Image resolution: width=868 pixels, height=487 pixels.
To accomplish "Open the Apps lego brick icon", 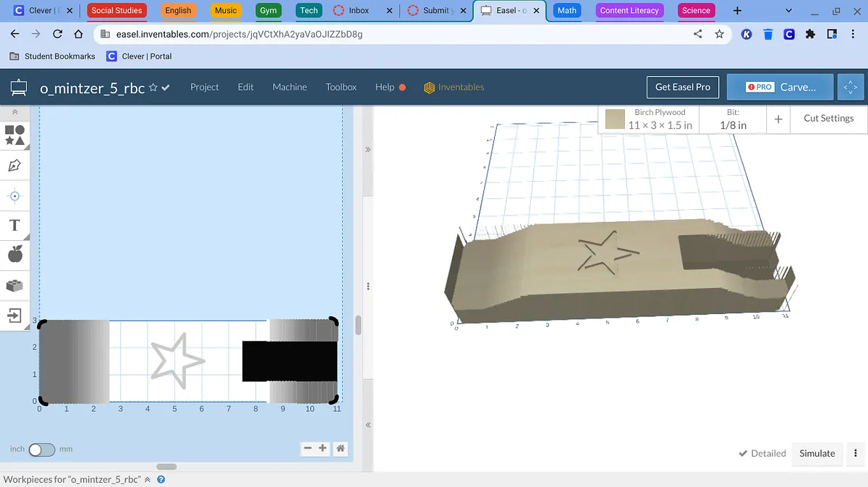I will [14, 285].
